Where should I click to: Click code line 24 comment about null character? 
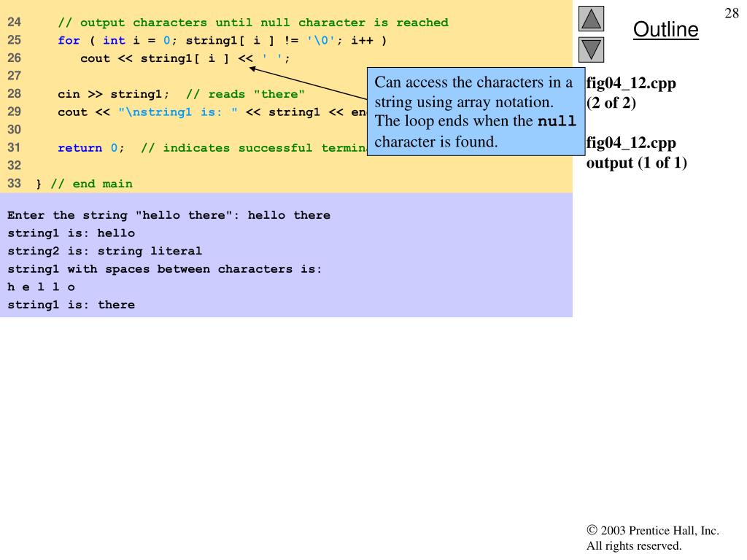[x=253, y=23]
